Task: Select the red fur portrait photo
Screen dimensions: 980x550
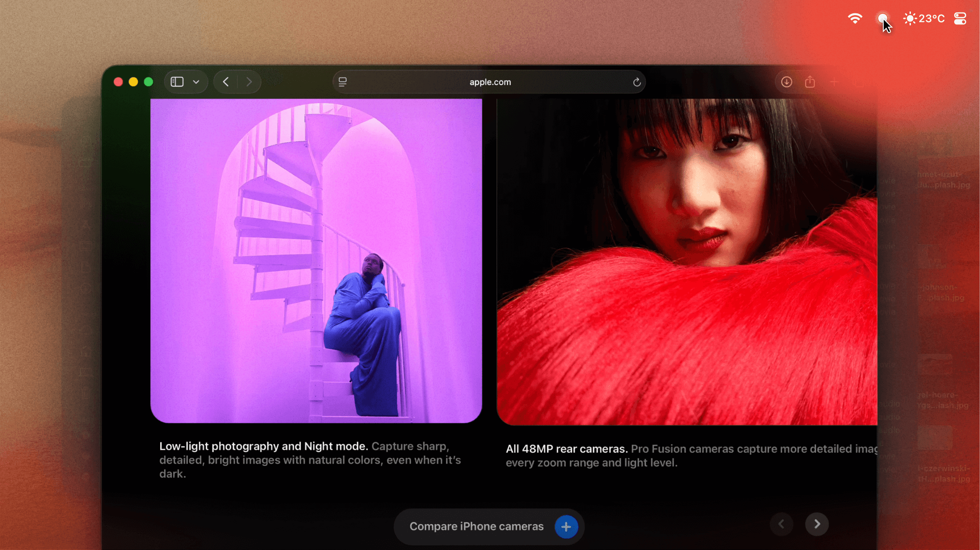Action: coord(686,261)
